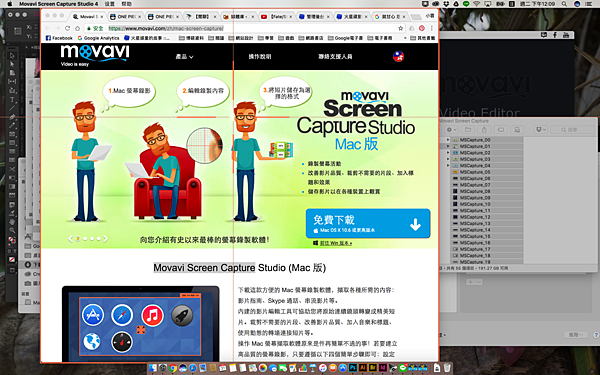Viewport: 600px width, 375px height.
Task: Open the Facebook bookmark
Action: tap(59, 38)
